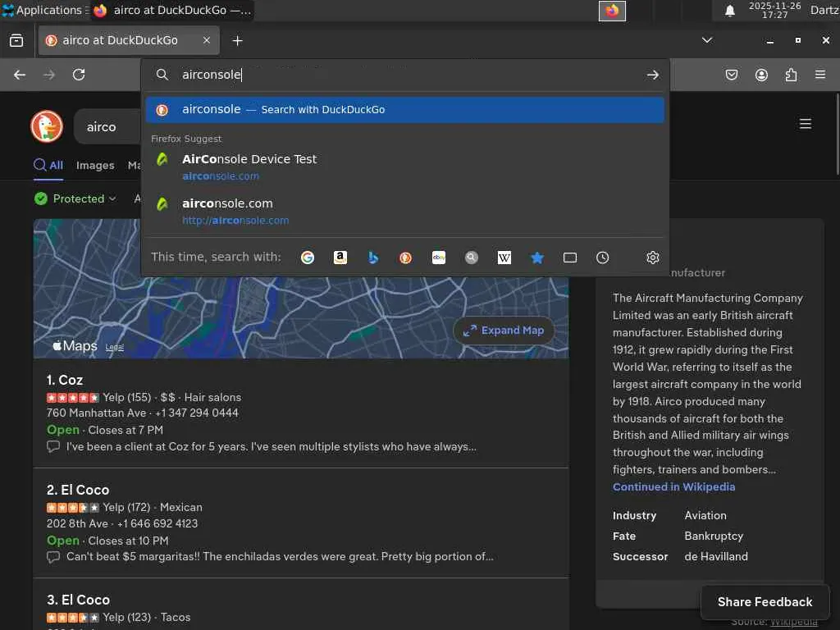
Task: Close the airco at DuckDuckGo tab
Action: [x=206, y=40]
